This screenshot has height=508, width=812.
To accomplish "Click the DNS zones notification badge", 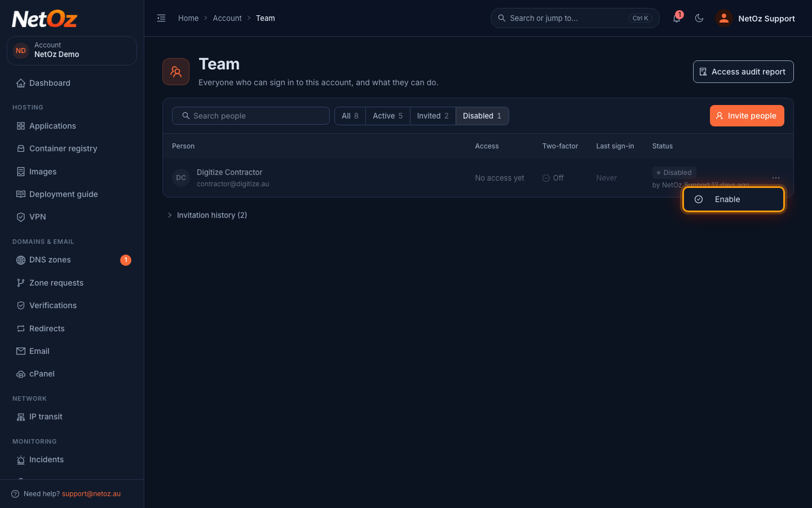I will [x=126, y=260].
